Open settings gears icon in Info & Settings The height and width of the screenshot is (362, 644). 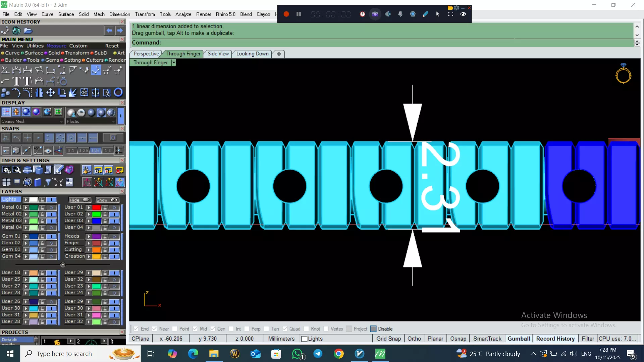coord(6,170)
